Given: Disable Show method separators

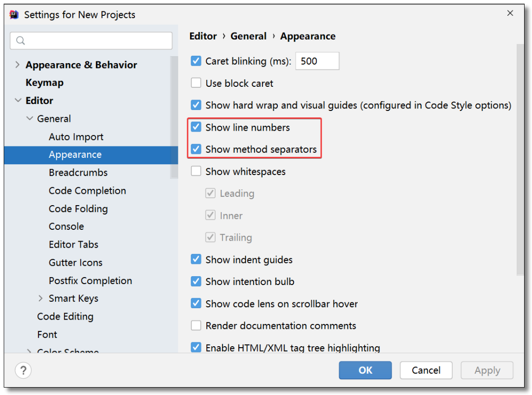Looking at the screenshot, I should (x=196, y=149).
